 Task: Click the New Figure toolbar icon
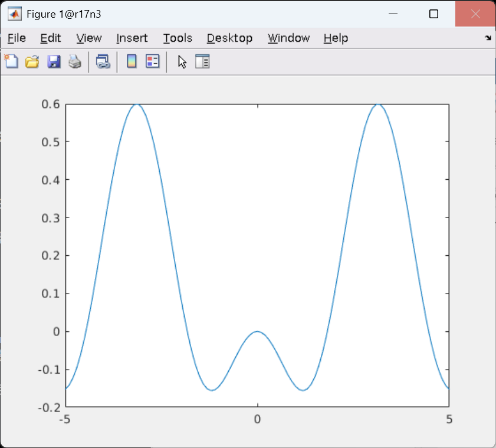(x=11, y=61)
